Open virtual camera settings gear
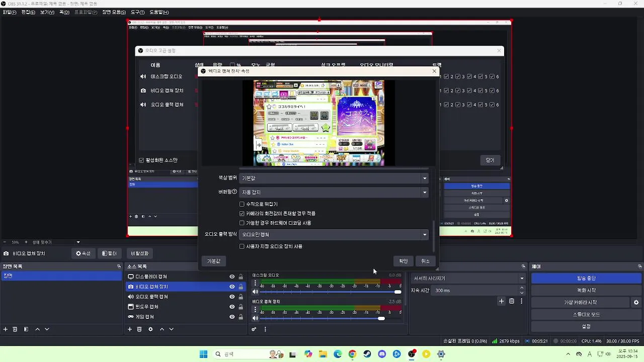The height and width of the screenshot is (362, 644). pyautogui.click(x=636, y=302)
